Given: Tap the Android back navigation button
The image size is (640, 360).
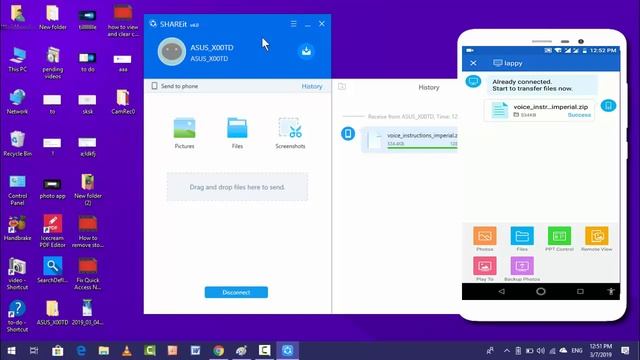Looking at the screenshot, I should [502, 291].
